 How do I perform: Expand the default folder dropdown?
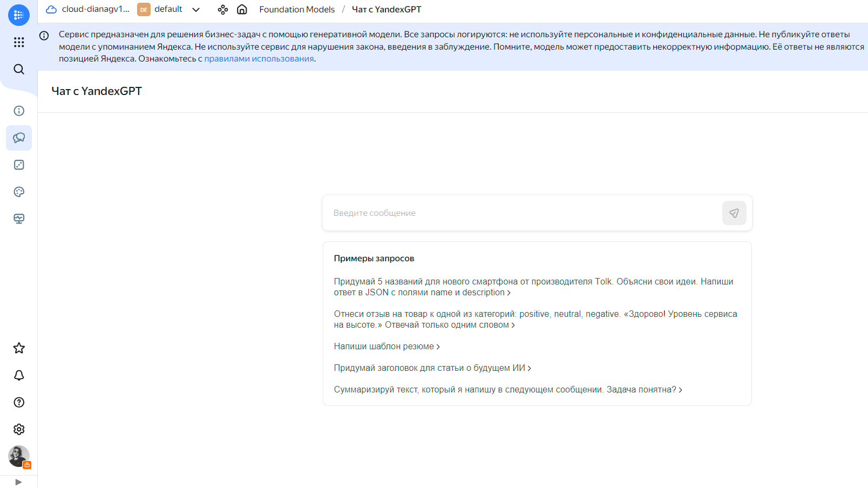pyautogui.click(x=196, y=9)
